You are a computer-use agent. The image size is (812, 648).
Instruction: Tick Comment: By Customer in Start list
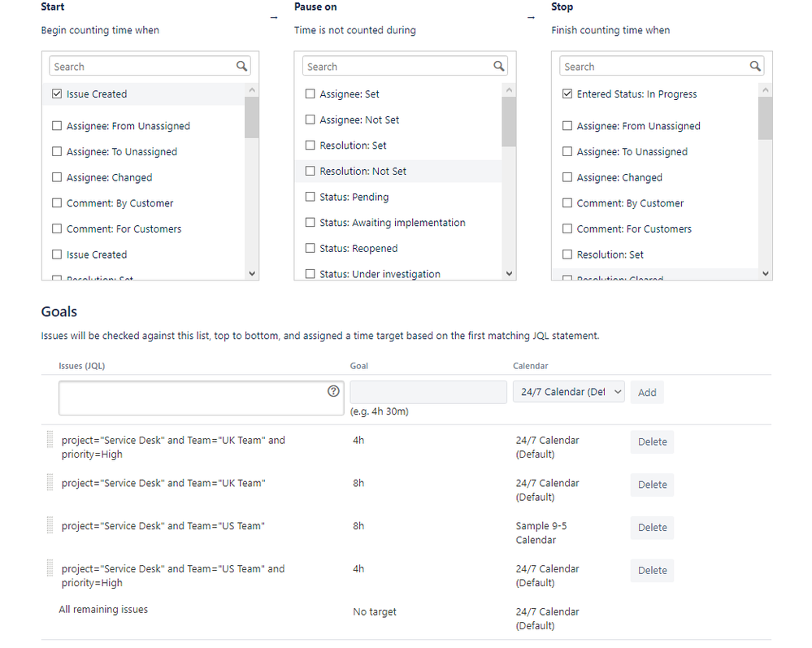[57, 203]
